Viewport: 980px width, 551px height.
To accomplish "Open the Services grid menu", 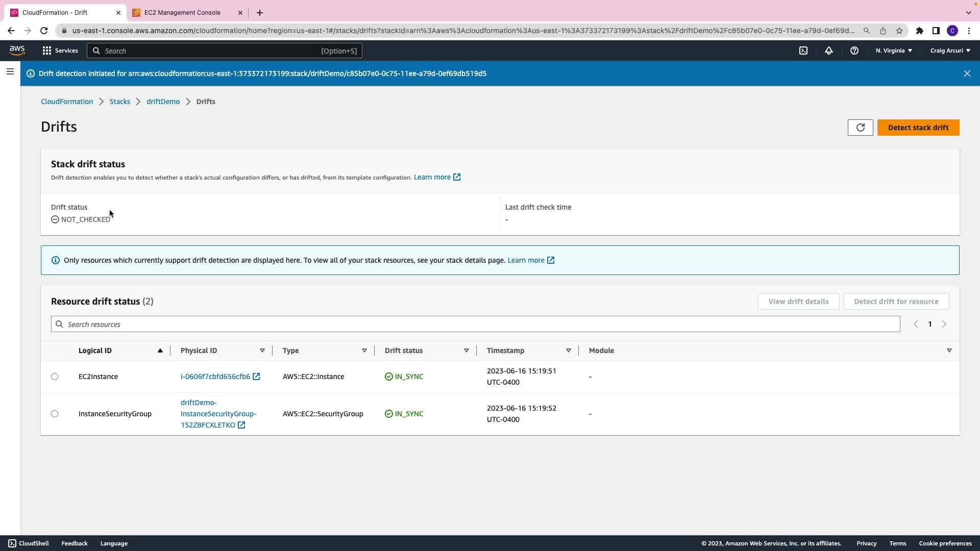I will (x=60, y=51).
